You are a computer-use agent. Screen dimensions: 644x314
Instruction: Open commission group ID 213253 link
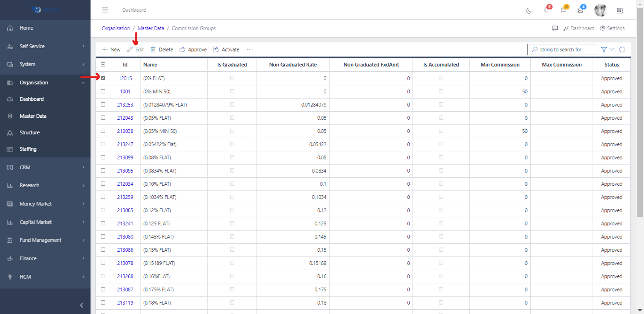(x=125, y=105)
